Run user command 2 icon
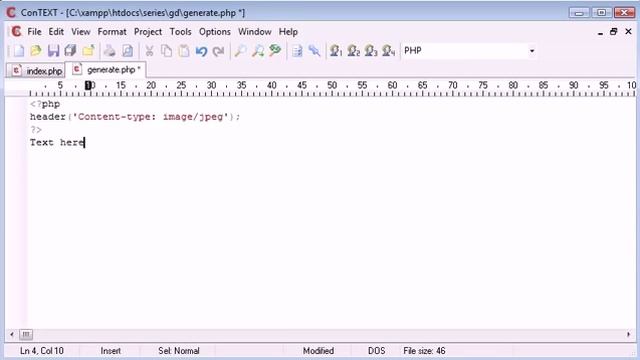 353,51
